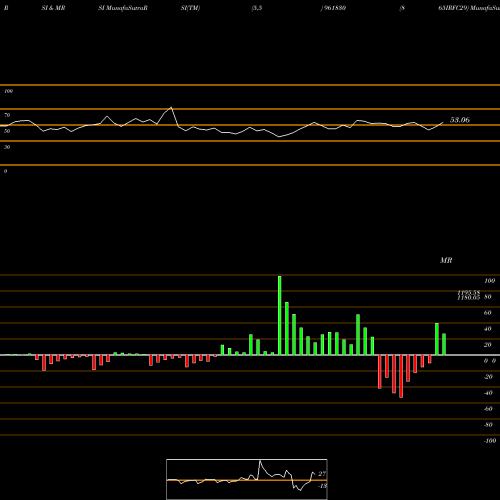Click the ")961839" header text
500x500 pixels.
click(x=333, y=8)
